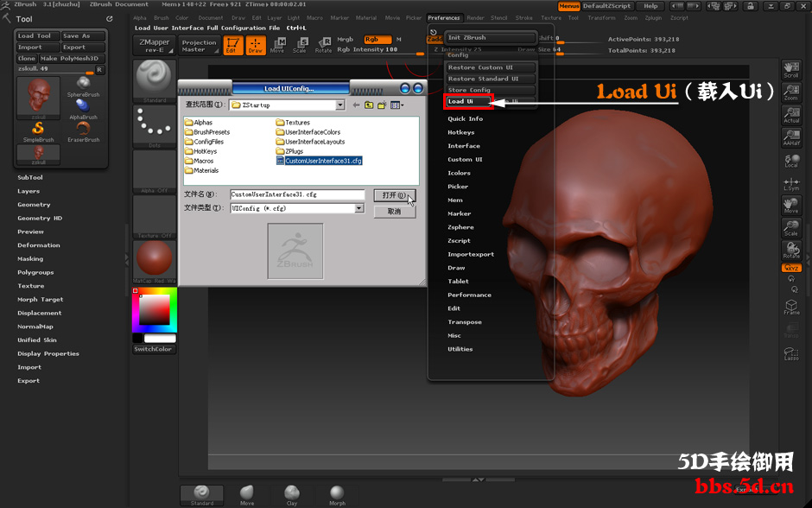Open the Document menu

coord(210,17)
